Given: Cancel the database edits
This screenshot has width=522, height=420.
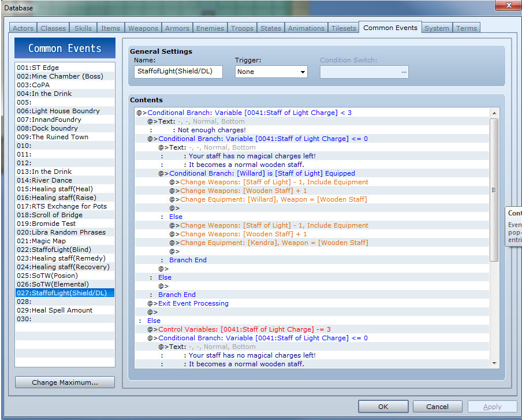Looking at the screenshot, I should 437,406.
